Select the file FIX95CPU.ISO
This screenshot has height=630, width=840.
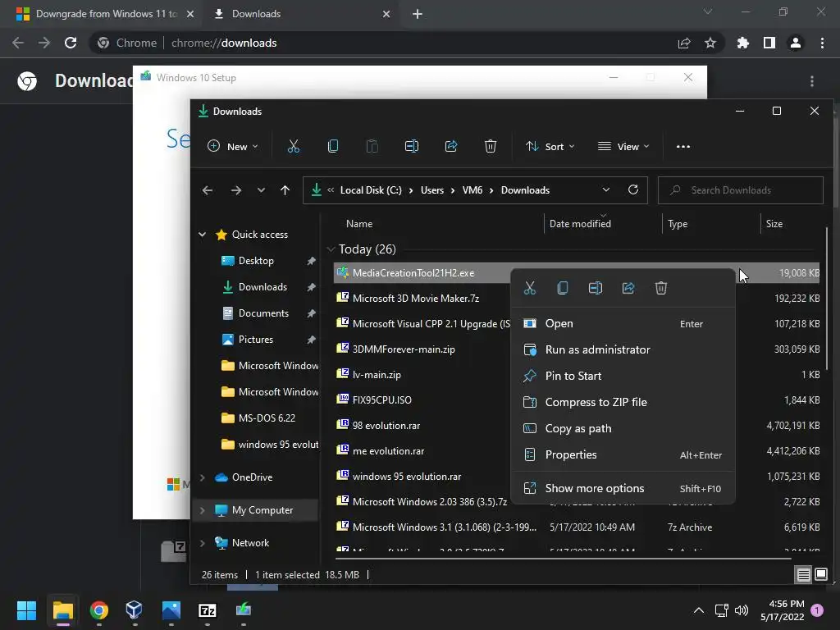pyautogui.click(x=382, y=400)
